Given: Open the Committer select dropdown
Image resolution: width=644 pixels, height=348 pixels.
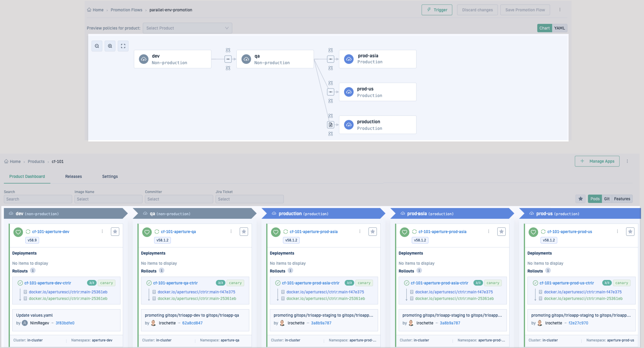Looking at the screenshot, I should click(179, 199).
